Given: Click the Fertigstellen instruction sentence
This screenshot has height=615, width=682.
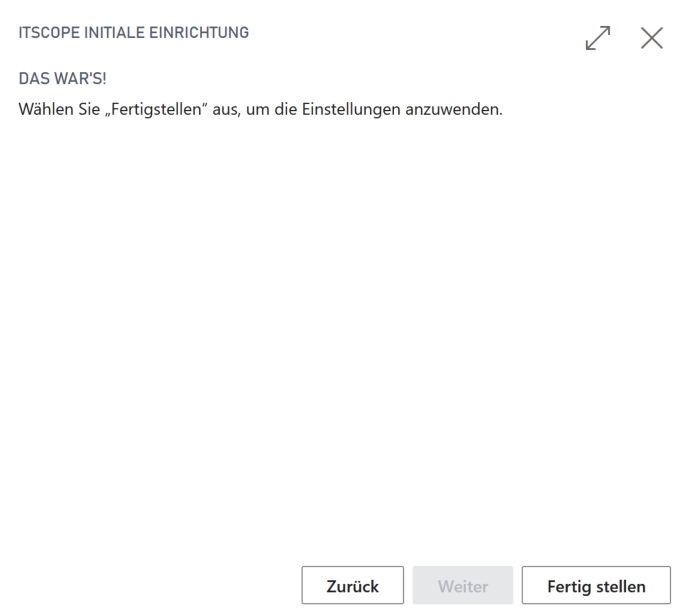Looking at the screenshot, I should click(x=260, y=108).
